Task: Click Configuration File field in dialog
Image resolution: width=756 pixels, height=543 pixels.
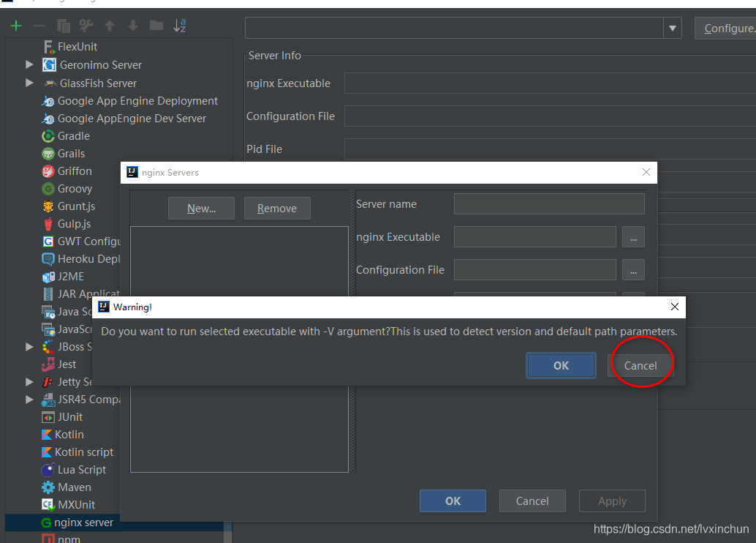Action: 534,269
